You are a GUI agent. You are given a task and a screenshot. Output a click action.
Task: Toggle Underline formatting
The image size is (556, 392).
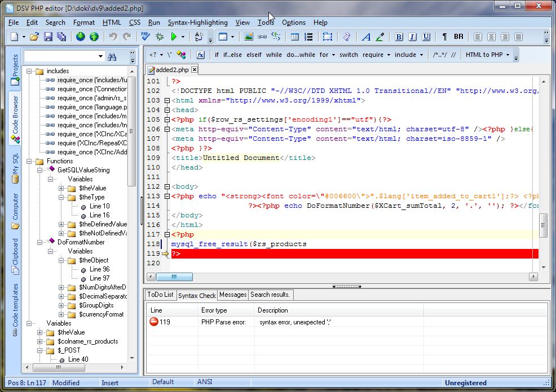click(426, 37)
